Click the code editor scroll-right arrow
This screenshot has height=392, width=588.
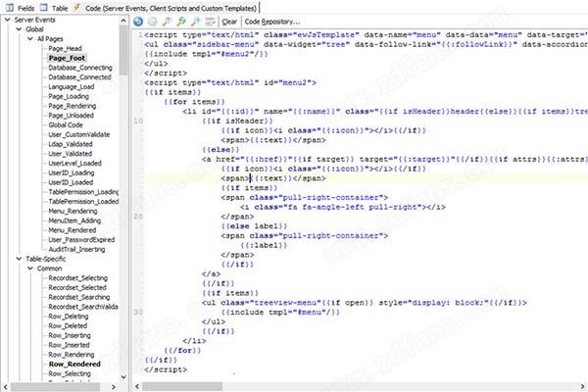point(582,386)
